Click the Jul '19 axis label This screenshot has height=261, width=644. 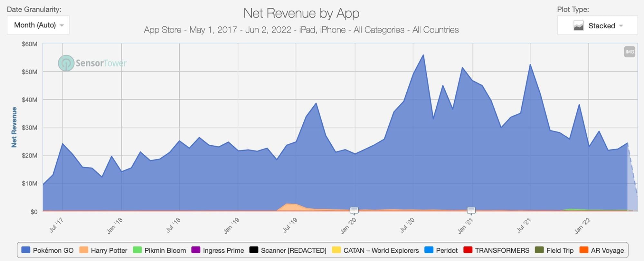[x=290, y=225]
